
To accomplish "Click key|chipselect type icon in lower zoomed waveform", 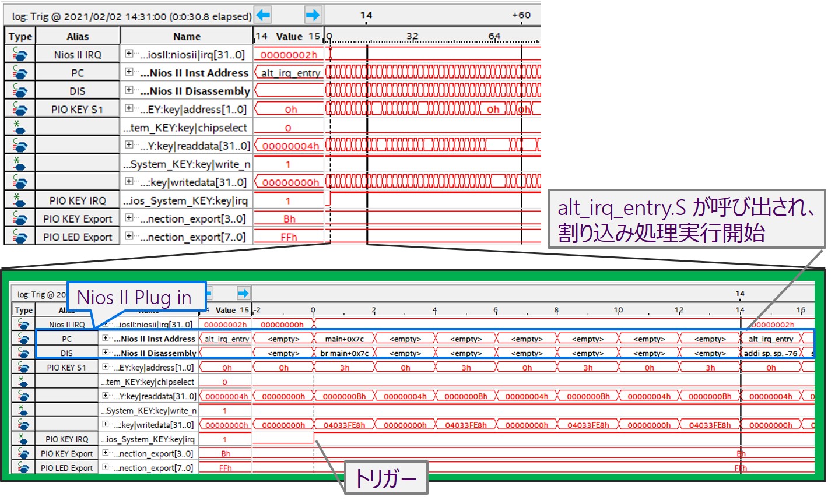I will point(23,382).
